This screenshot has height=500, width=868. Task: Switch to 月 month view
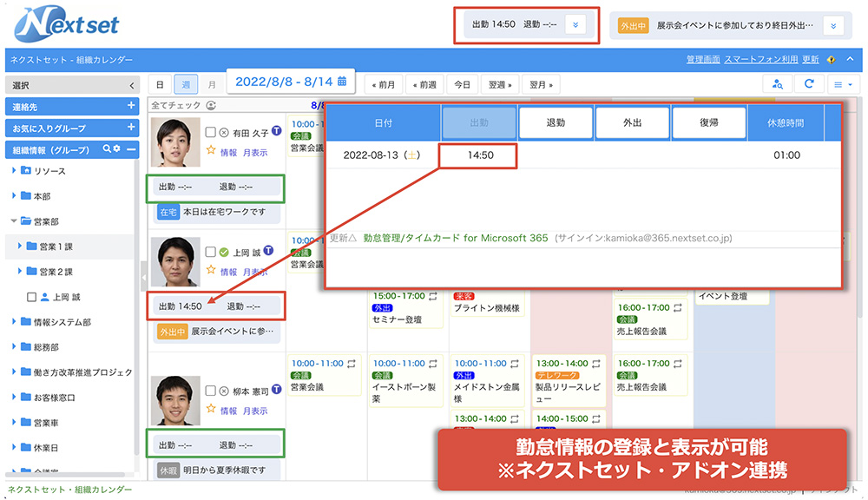coord(212,84)
